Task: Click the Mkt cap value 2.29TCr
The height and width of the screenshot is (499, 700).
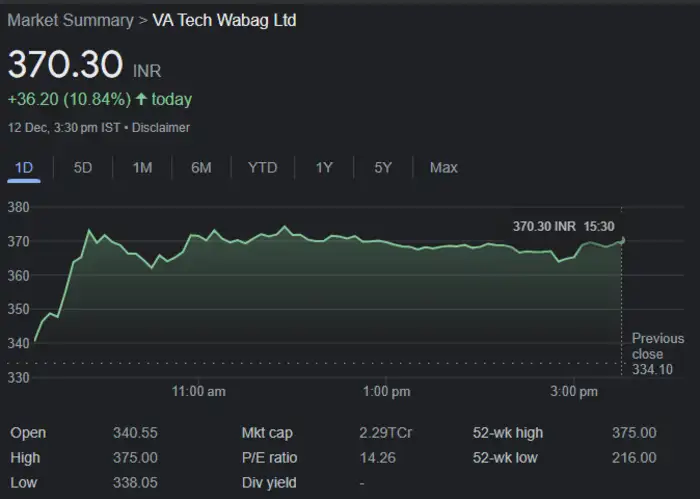Action: pos(386,433)
